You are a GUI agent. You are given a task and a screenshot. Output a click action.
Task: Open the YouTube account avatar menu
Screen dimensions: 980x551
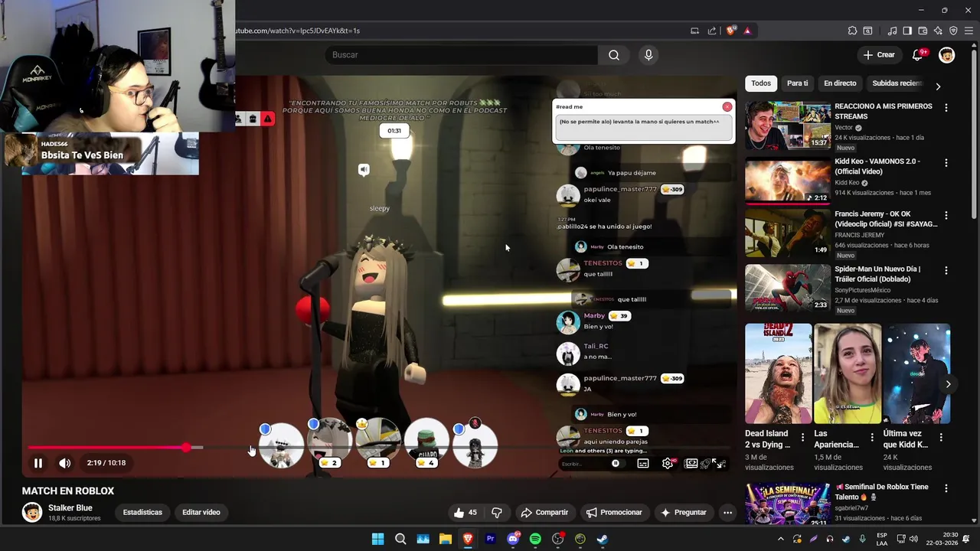[947, 55]
